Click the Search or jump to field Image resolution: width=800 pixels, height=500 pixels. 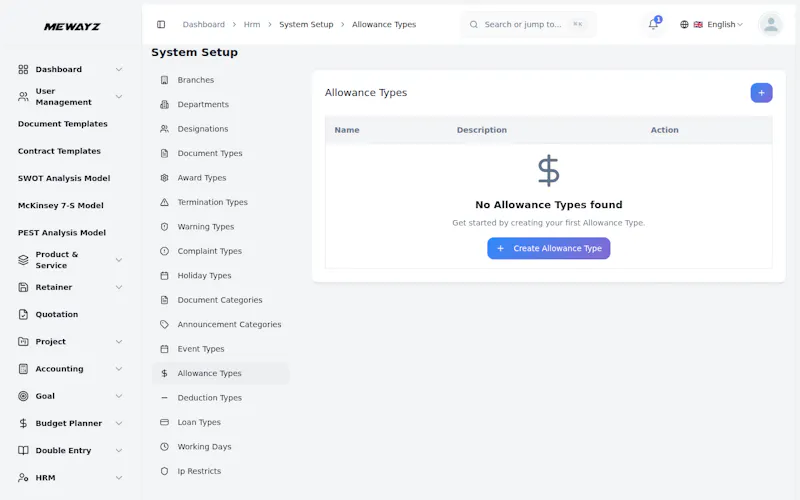(528, 24)
